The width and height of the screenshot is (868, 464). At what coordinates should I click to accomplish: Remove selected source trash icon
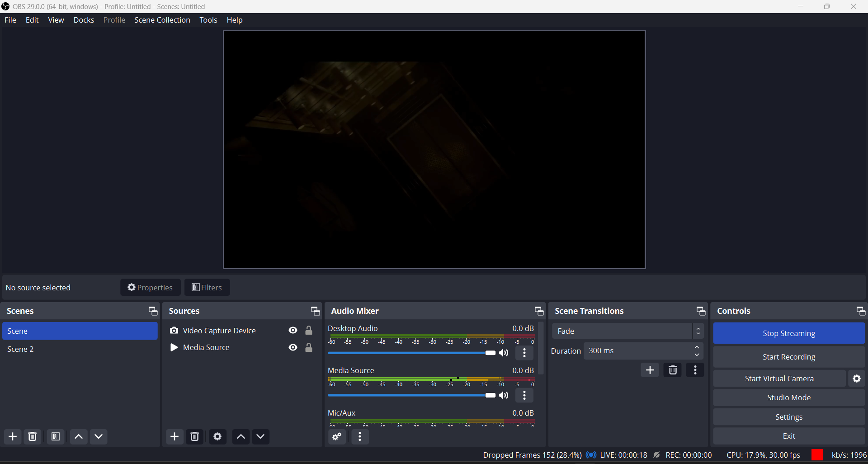(x=195, y=436)
